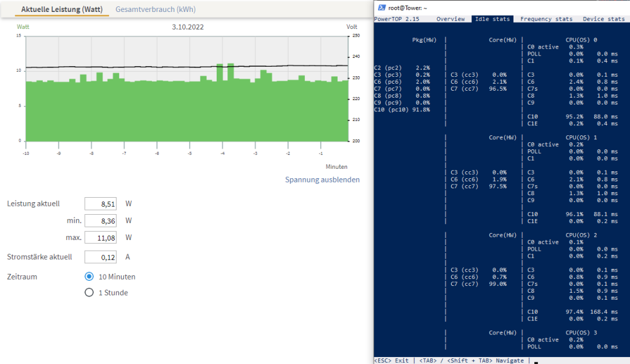The width and height of the screenshot is (630, 364).
Task: Click C7 (cc7) 99.0% core row
Action: click(x=479, y=284)
